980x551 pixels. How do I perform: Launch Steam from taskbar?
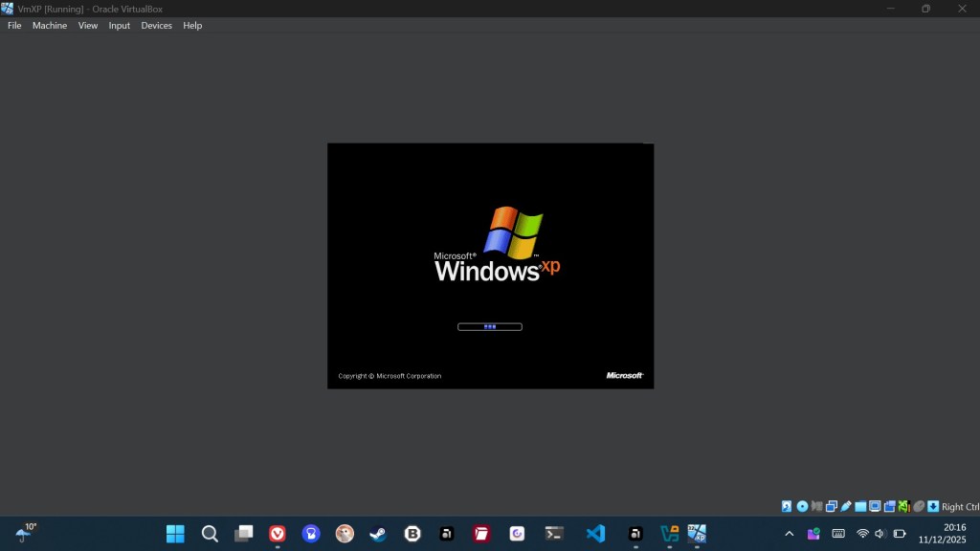378,534
